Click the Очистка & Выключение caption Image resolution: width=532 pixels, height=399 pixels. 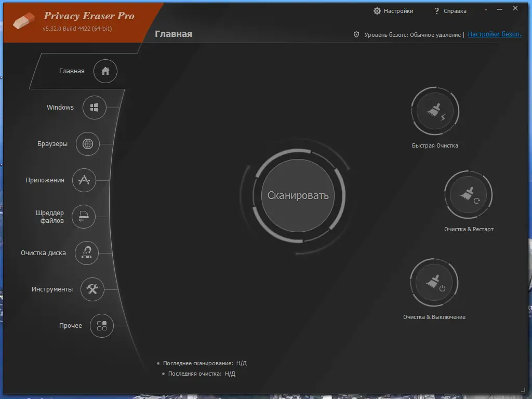point(434,317)
